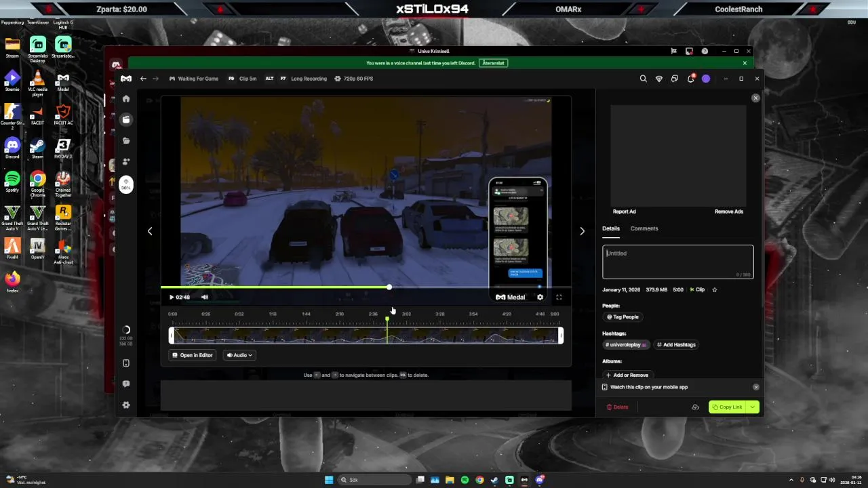The height and width of the screenshot is (488, 868).
Task: Open the notifications bell
Action: click(x=690, y=79)
